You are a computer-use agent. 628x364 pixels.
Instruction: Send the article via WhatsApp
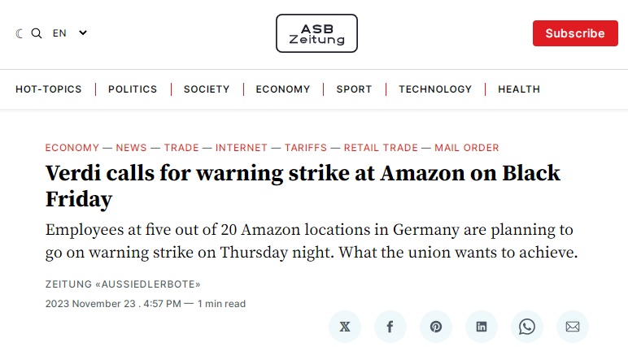527,327
